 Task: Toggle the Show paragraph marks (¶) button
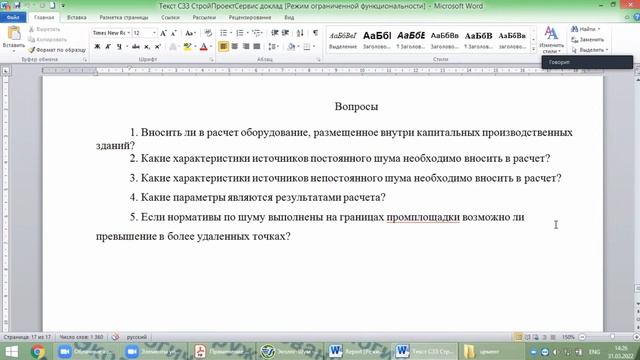316,33
